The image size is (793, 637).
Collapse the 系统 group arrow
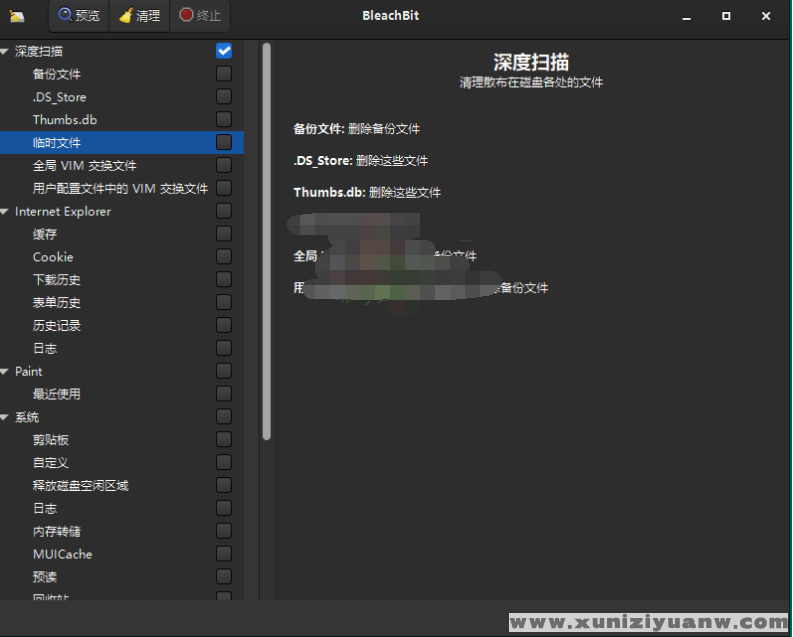(x=5, y=418)
